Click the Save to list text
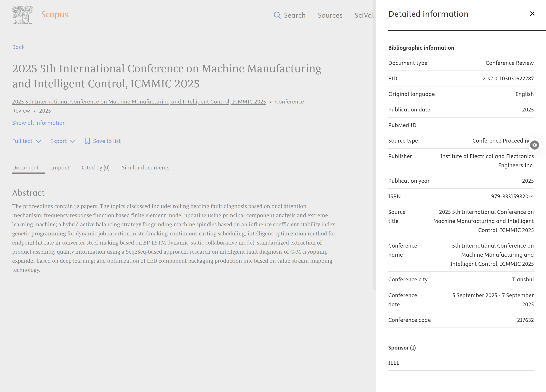The width and height of the screenshot is (546, 392). tap(107, 141)
